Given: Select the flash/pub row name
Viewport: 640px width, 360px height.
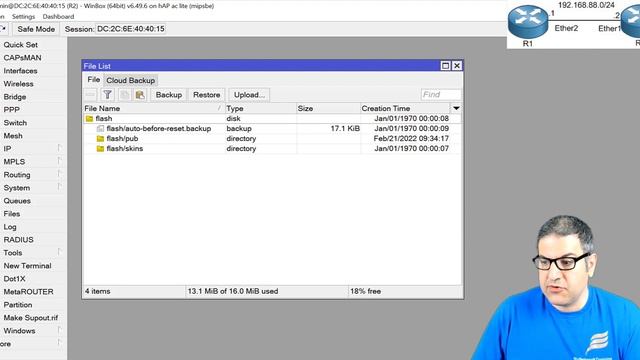Looking at the screenshot, I should point(122,139).
